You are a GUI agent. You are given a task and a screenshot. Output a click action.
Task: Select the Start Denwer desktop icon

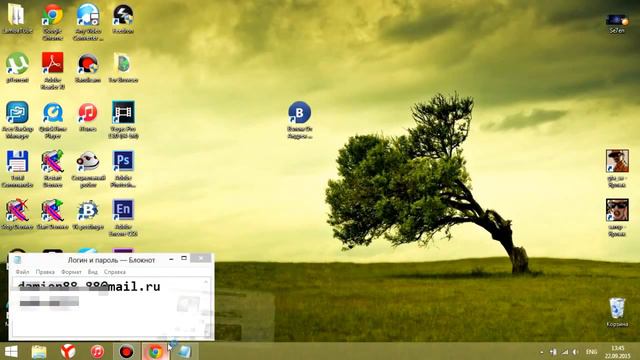pyautogui.click(x=53, y=214)
